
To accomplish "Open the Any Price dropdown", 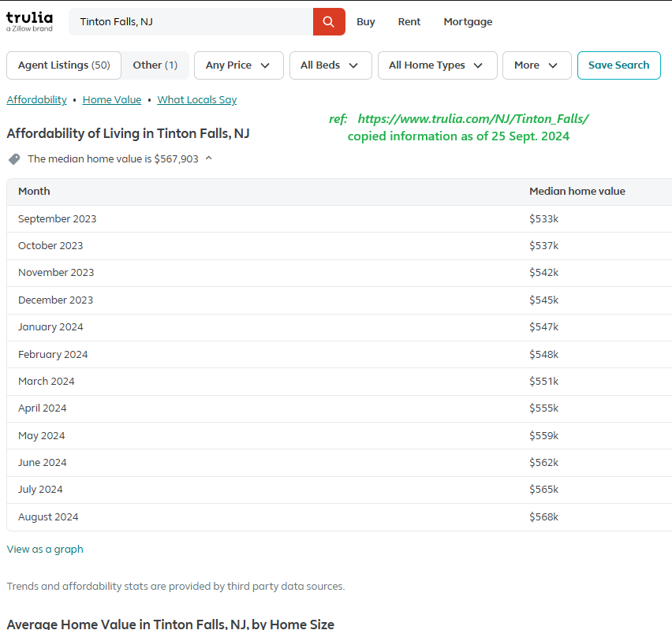I will point(239,65).
